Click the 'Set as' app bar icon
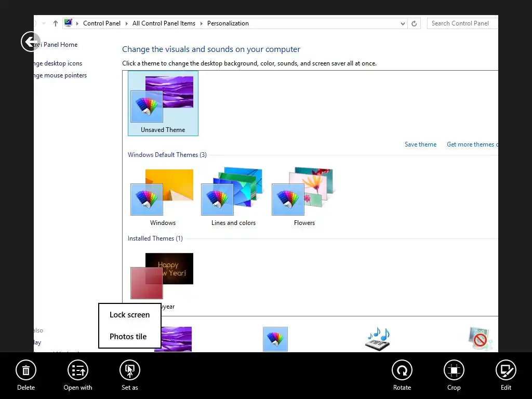The height and width of the screenshot is (399, 532). [x=129, y=370]
